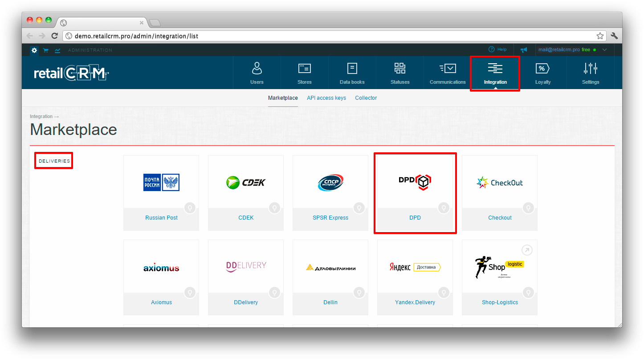Switch to the API access keys tab

(x=326, y=98)
